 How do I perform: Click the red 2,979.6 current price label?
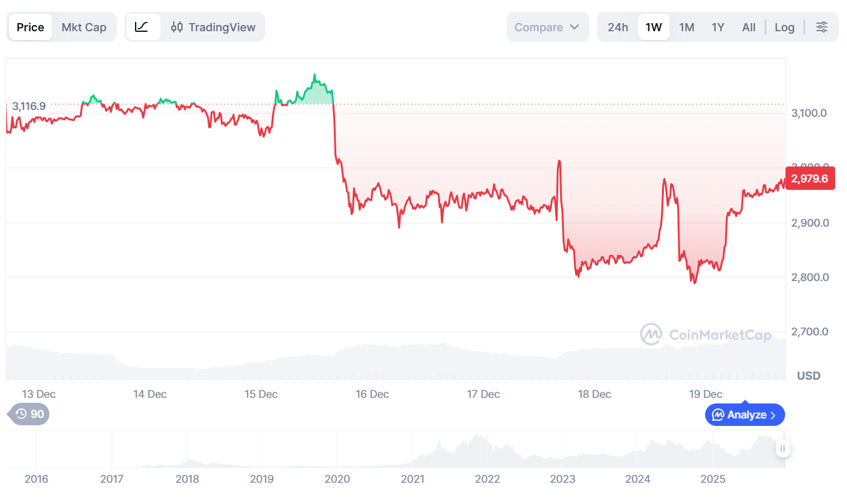[x=809, y=179]
